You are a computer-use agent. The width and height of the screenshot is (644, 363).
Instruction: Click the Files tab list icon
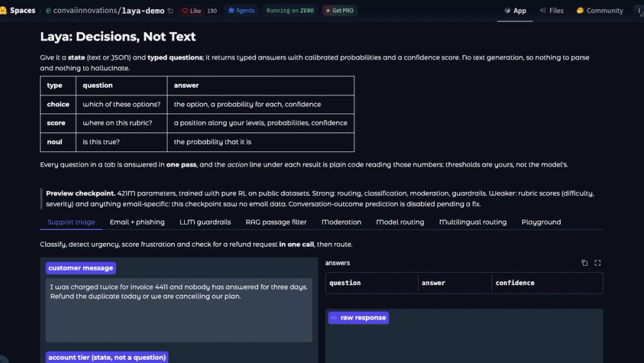coord(543,11)
